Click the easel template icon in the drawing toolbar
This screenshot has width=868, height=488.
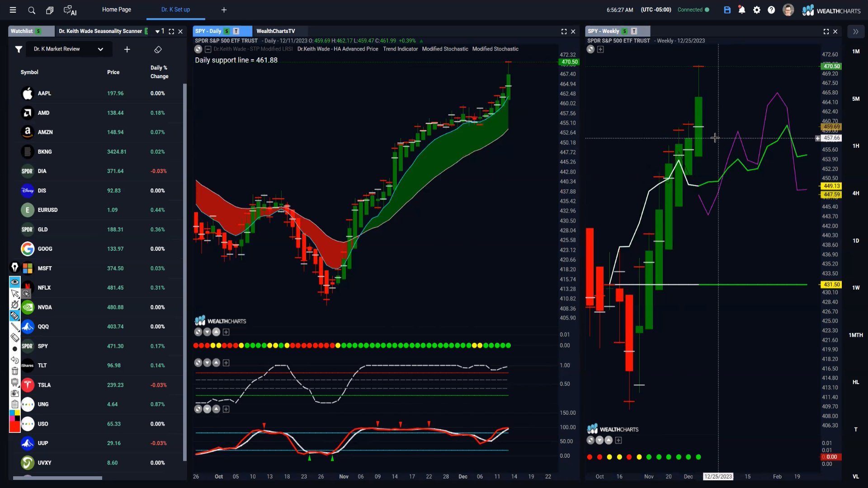15,382
